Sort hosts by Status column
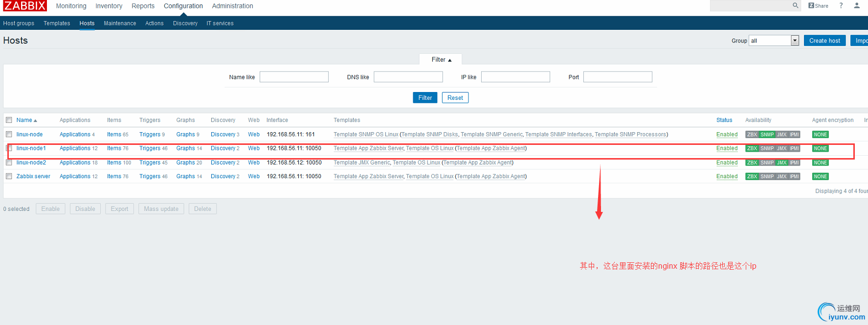Screen dimensions: 868x325 pos(724,120)
